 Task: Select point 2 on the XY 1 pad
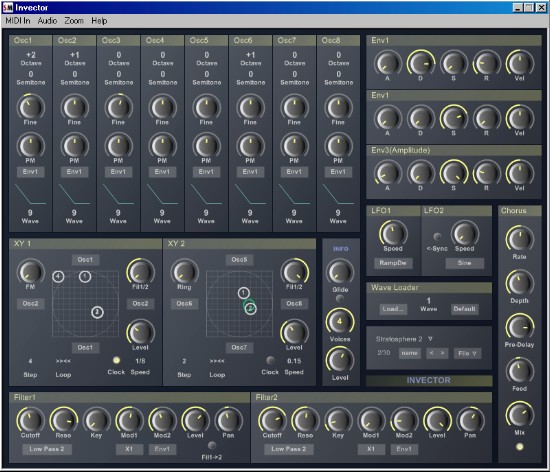pos(97,312)
